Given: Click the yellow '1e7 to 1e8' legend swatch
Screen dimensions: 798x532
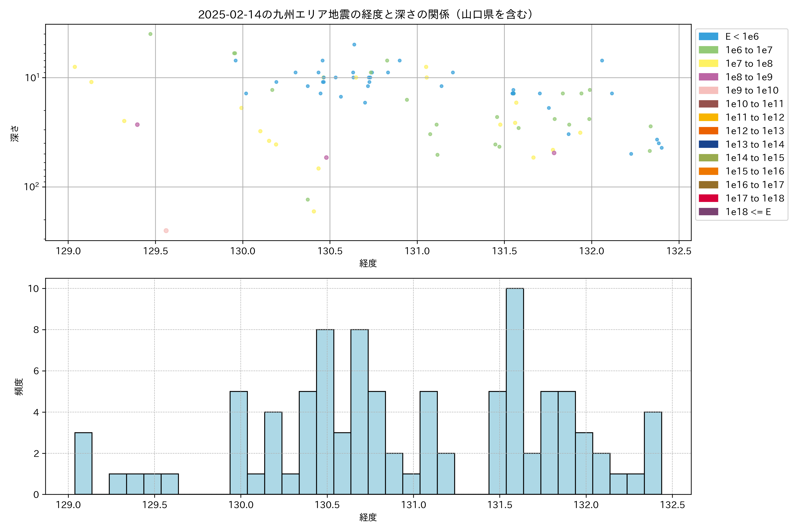Looking at the screenshot, I should tap(708, 63).
